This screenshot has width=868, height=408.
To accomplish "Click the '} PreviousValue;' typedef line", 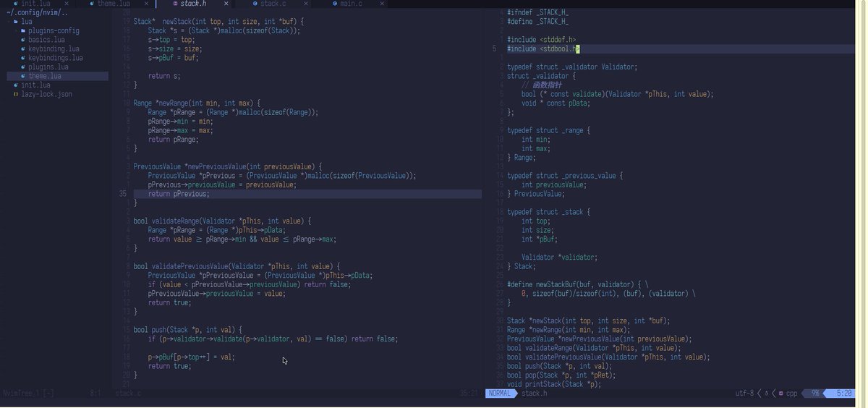I will [536, 194].
